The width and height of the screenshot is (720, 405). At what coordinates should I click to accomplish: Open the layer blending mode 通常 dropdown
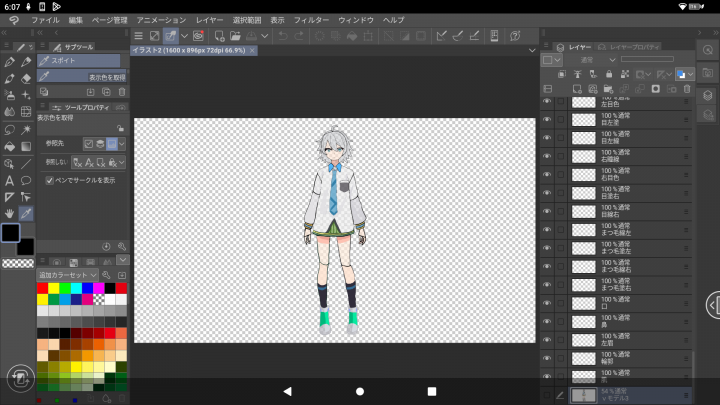(598, 60)
